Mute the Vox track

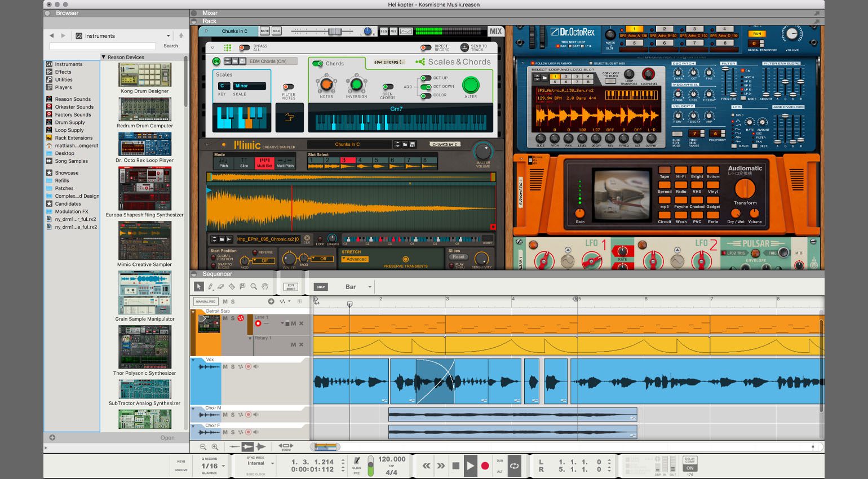click(225, 366)
